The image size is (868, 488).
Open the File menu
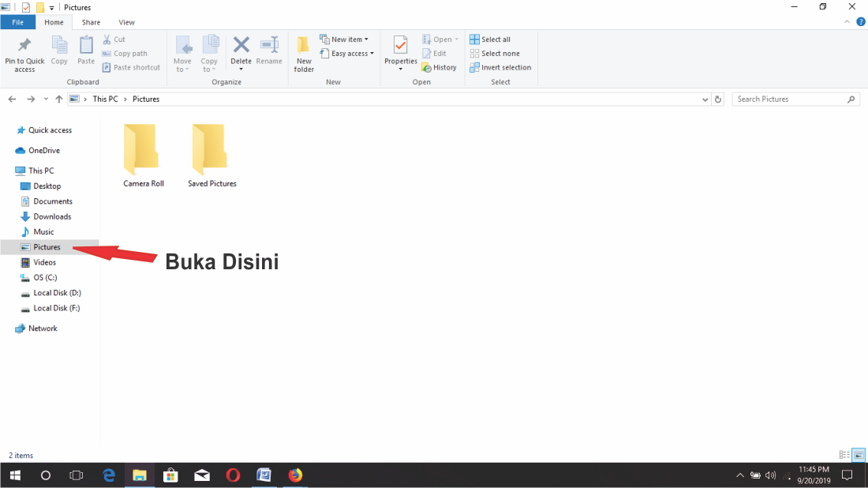click(x=17, y=22)
